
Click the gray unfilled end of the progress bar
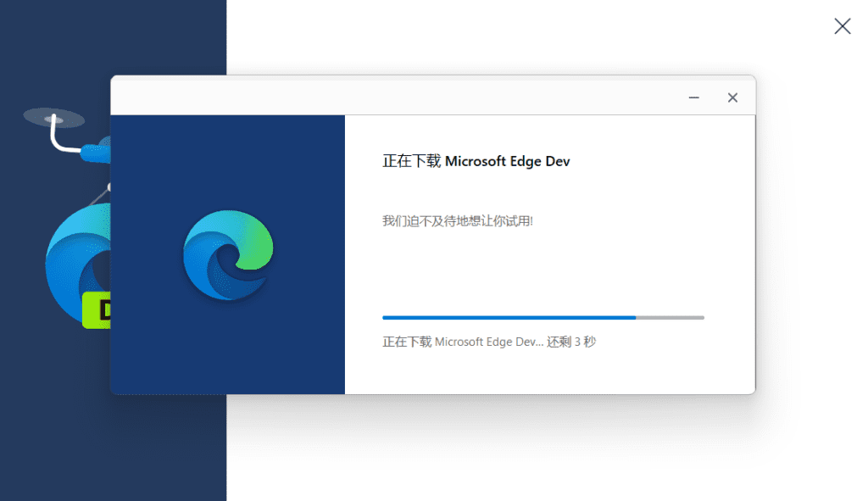tap(670, 318)
